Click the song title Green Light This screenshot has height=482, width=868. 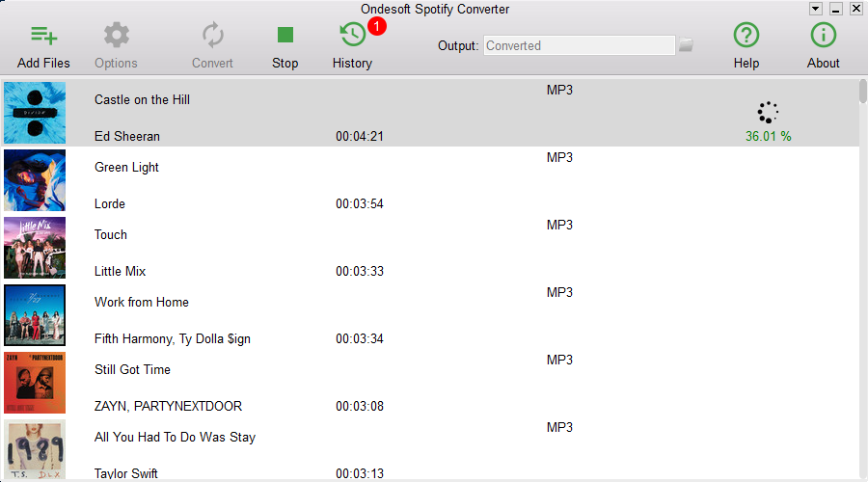(126, 167)
